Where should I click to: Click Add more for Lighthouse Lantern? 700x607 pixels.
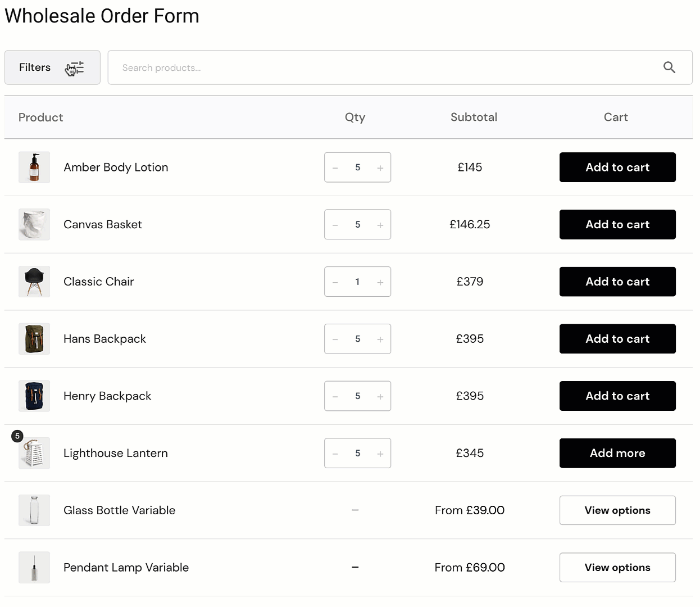tap(617, 453)
